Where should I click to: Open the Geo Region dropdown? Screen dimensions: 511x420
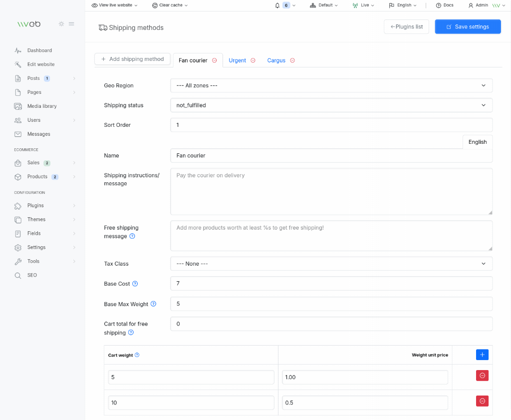click(x=331, y=85)
